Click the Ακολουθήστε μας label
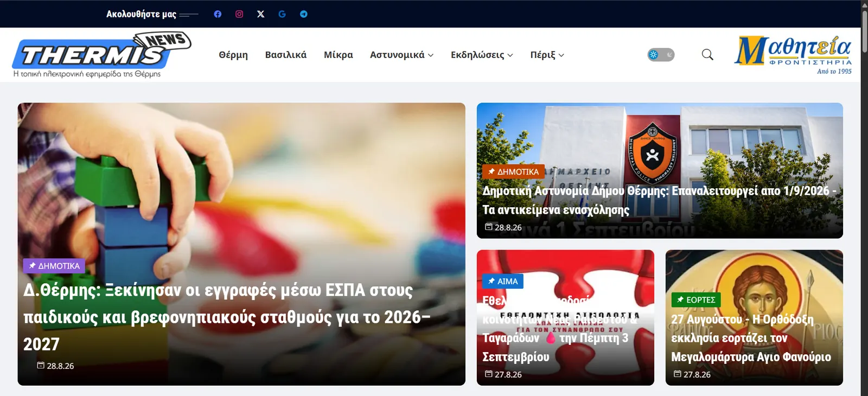This screenshot has width=868, height=396. 141,14
